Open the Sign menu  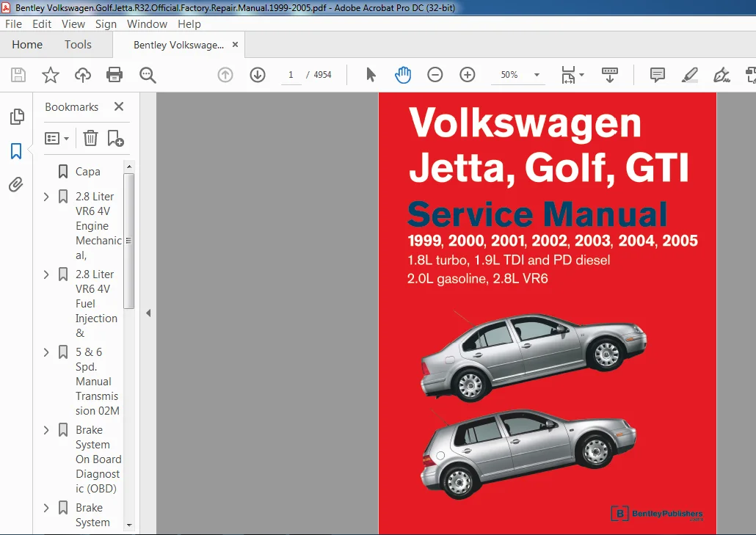(106, 24)
